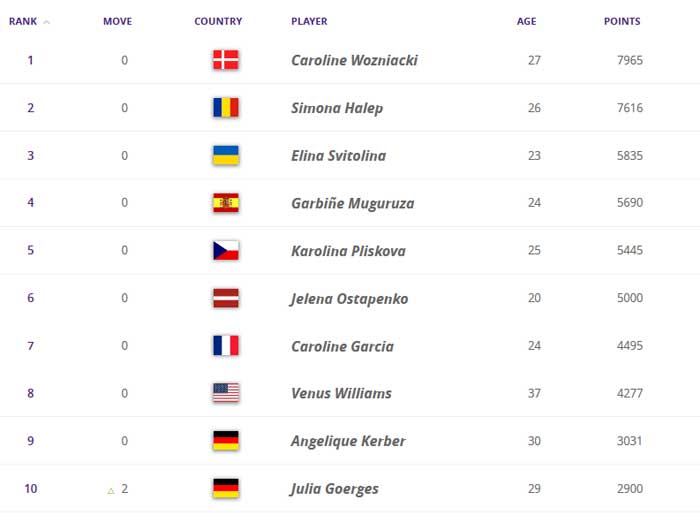Click the upward move arrow for Julia Goerges
This screenshot has width=700, height=515.
tap(112, 490)
